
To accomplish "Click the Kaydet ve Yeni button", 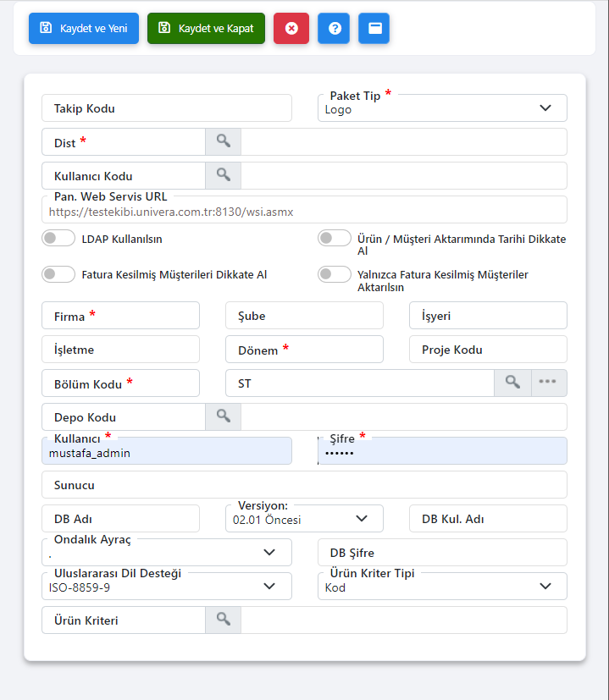I will tap(84, 29).
